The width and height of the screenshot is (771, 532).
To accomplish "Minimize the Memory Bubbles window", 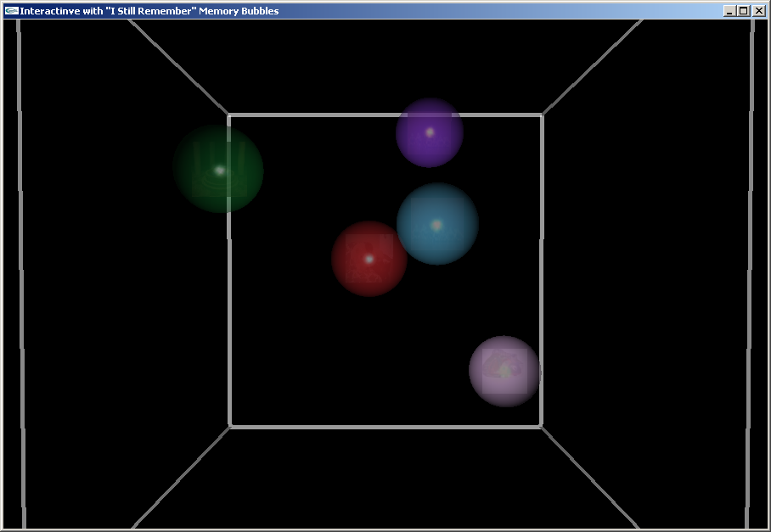I will click(x=730, y=11).
